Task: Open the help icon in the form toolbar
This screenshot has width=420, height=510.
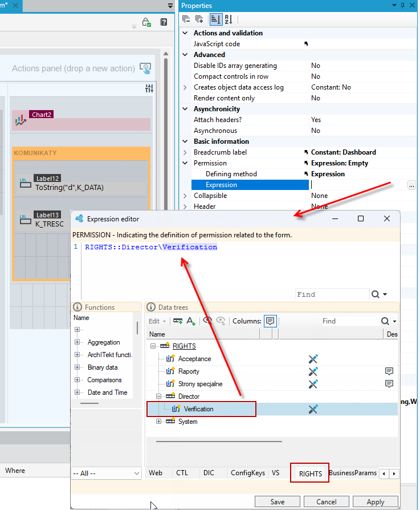Action: click(164, 22)
